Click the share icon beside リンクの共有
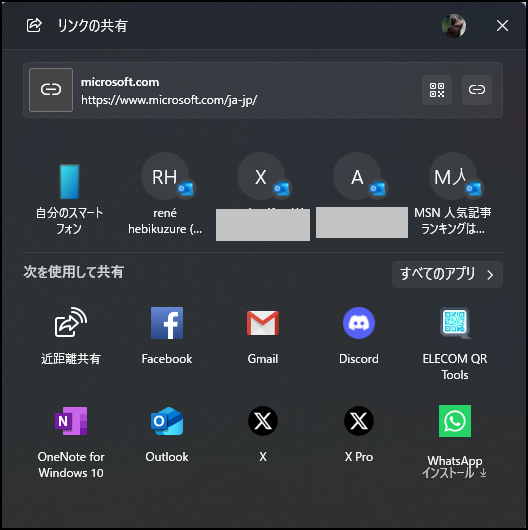The image size is (528, 530). coord(34,26)
